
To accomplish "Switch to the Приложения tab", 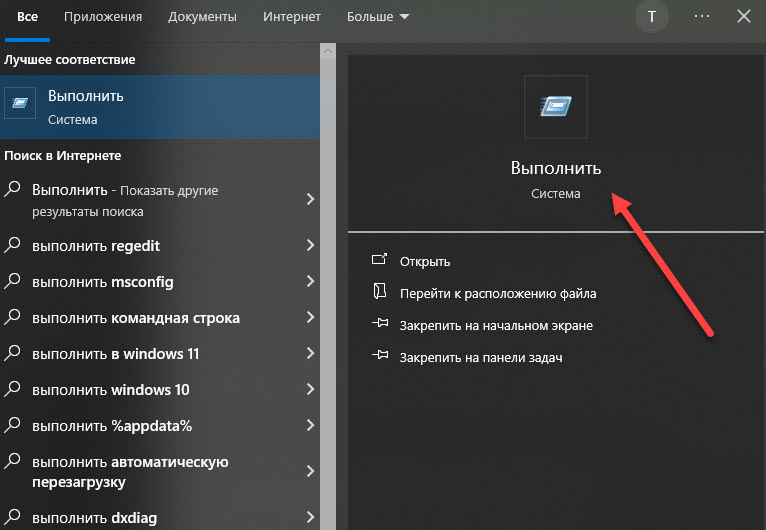I will pos(102,17).
